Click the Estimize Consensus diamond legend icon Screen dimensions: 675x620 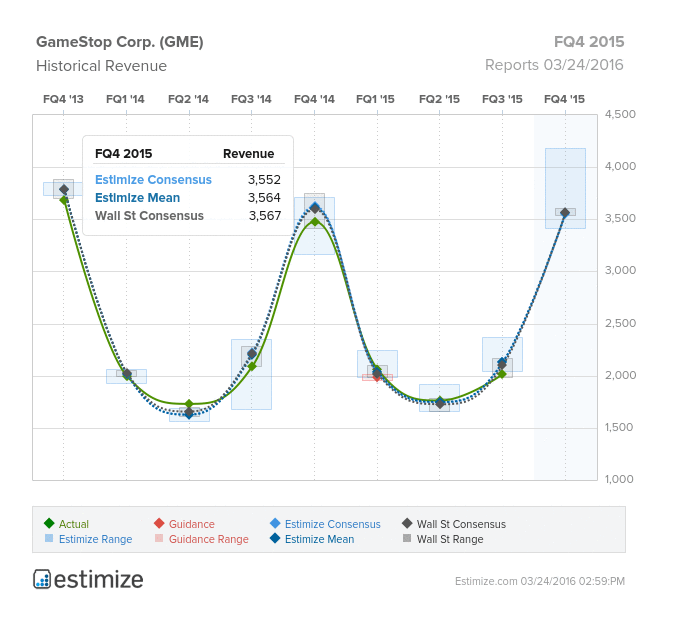[275, 523]
